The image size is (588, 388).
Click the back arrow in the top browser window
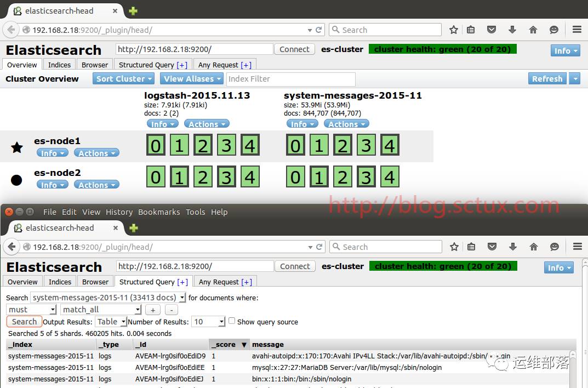tap(11, 30)
